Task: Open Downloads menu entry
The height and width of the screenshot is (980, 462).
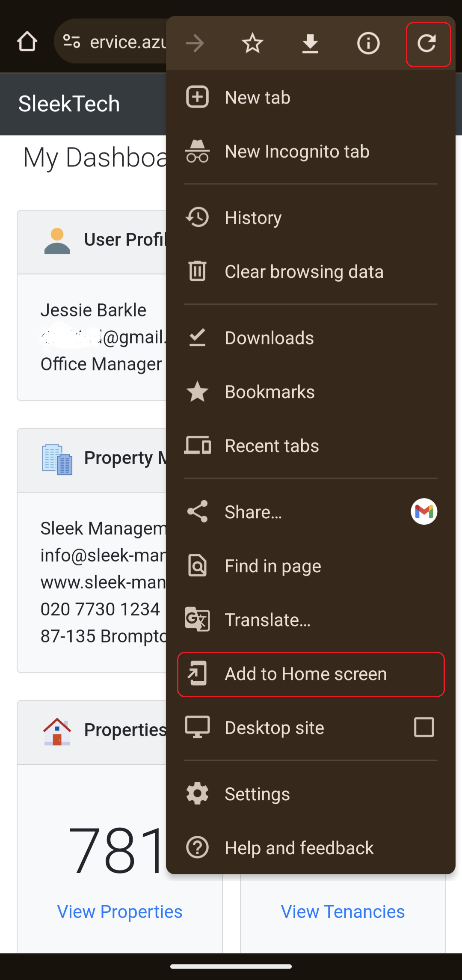Action: coord(311,338)
